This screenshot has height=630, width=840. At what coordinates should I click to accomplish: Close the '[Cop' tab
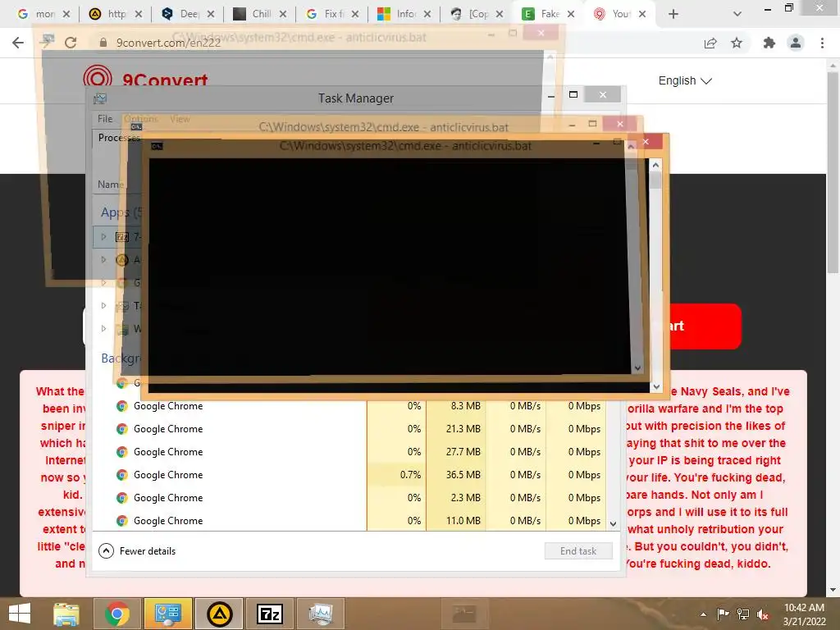(x=500, y=14)
